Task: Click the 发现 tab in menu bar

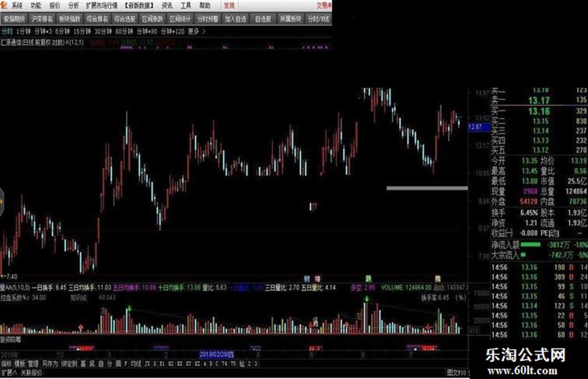Action: coord(229,6)
